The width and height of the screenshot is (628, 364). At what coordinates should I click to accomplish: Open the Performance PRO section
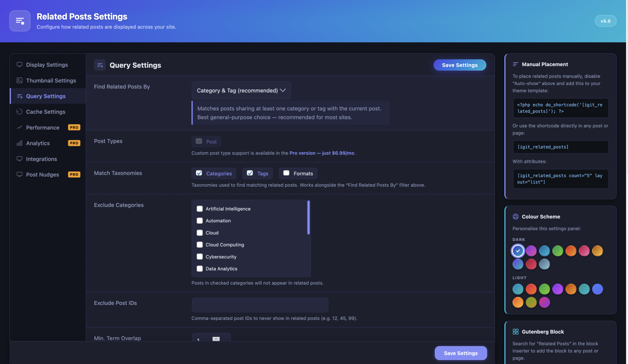pos(43,127)
